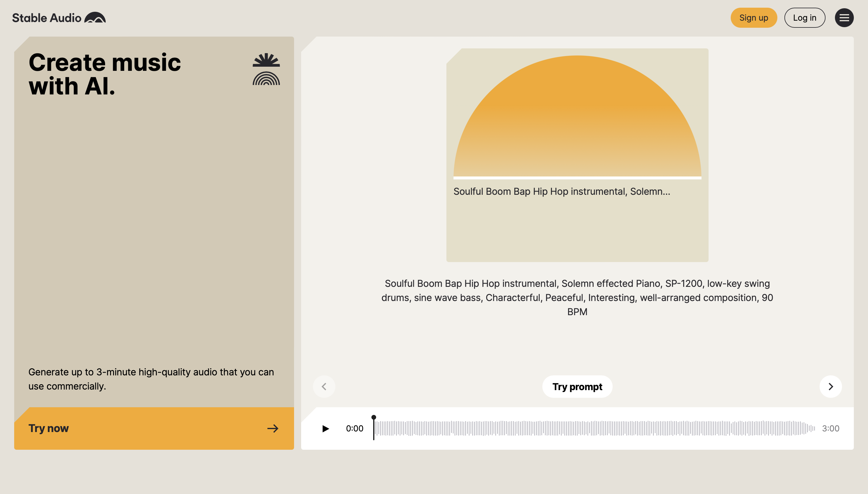Viewport: 868px width, 494px height.
Task: Click the truncated Soulful Boom Bap title
Action: click(562, 191)
